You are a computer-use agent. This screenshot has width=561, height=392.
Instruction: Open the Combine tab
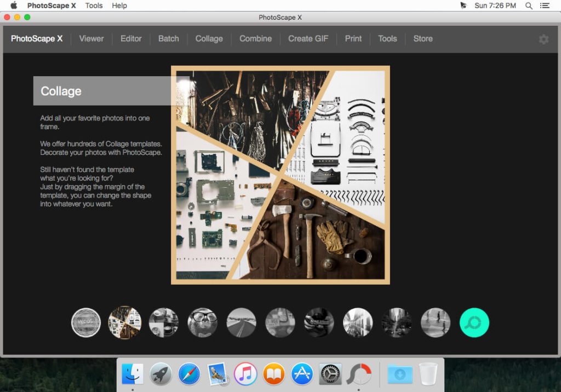pyautogui.click(x=255, y=39)
